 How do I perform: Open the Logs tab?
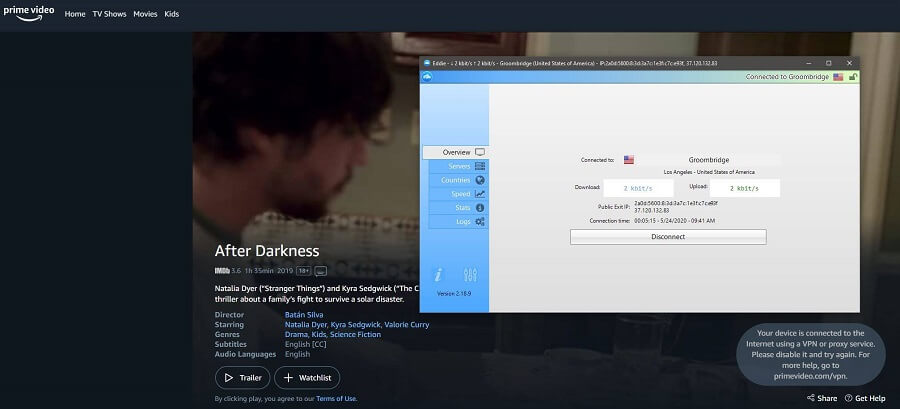[459, 221]
